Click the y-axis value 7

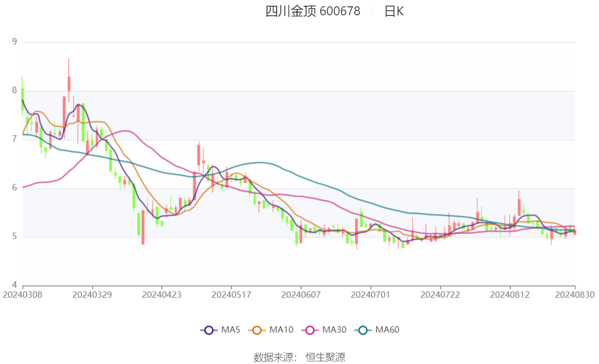[14, 139]
